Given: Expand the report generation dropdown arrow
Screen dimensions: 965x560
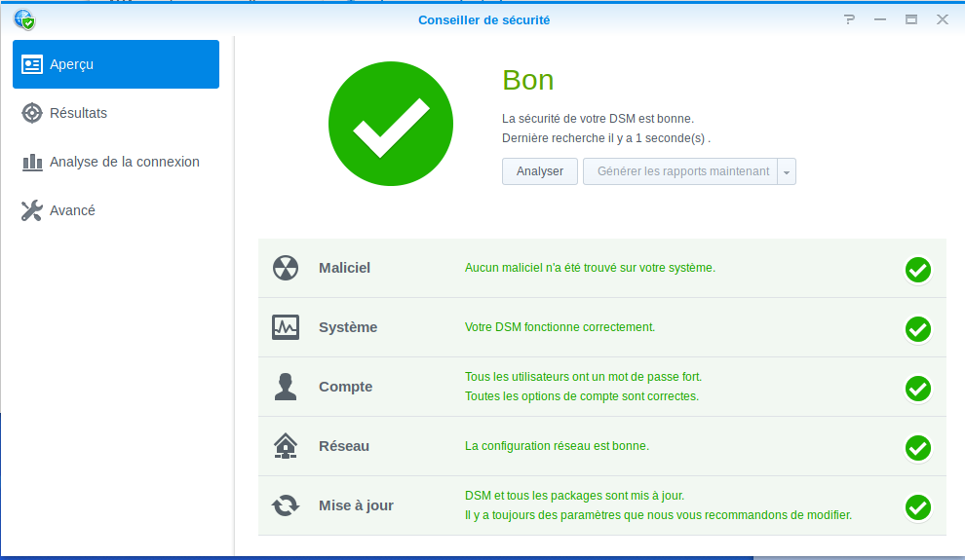Looking at the screenshot, I should (x=788, y=172).
